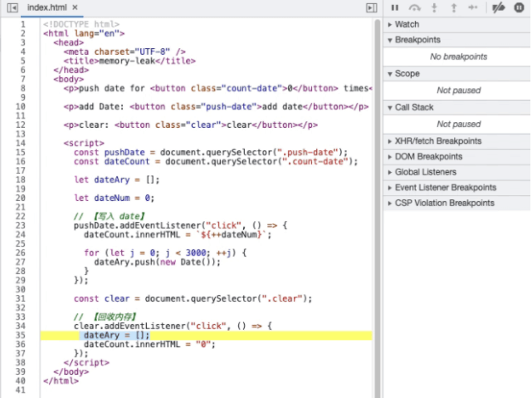Collapse the Call Stack section
532x398 pixels.
point(456,107)
